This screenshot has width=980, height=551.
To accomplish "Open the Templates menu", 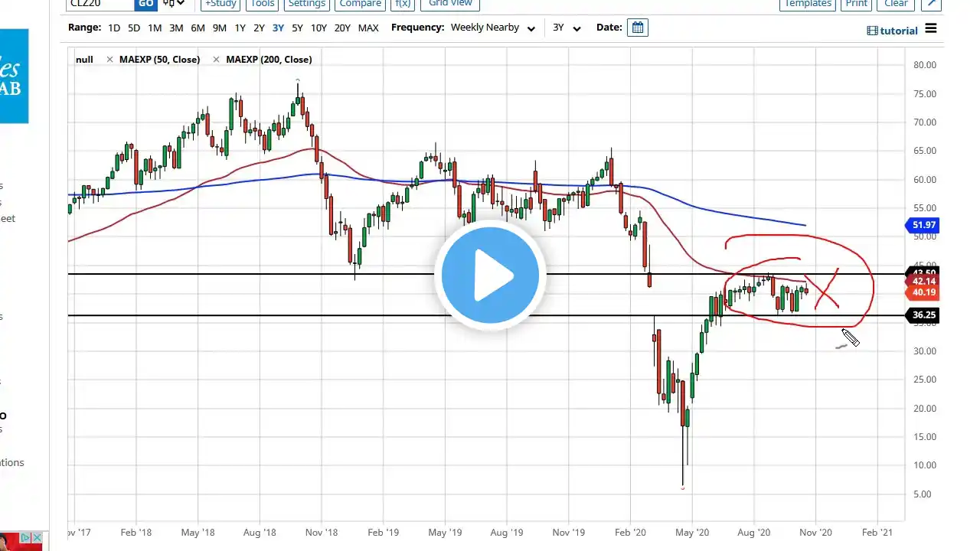I will tap(808, 4).
